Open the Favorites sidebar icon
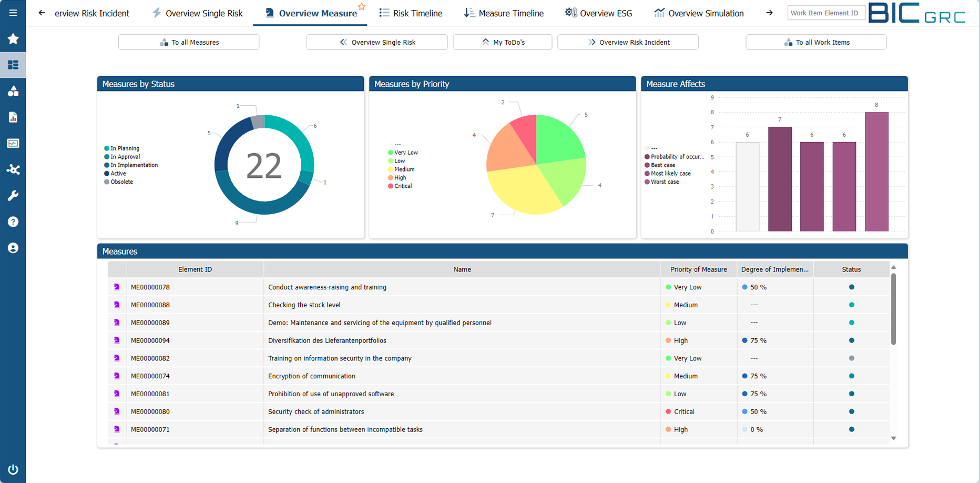The width and height of the screenshot is (980, 483). (x=13, y=39)
